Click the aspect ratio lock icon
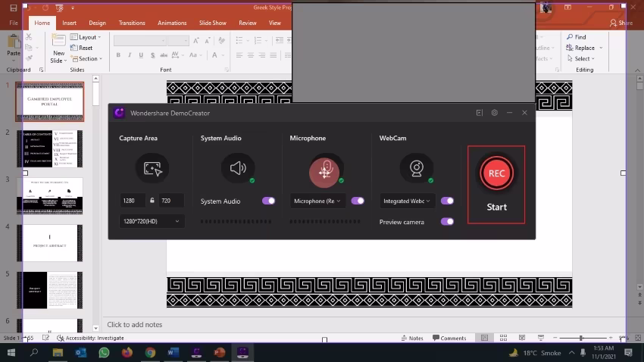Screen dimensions: 644x362 [152, 200]
